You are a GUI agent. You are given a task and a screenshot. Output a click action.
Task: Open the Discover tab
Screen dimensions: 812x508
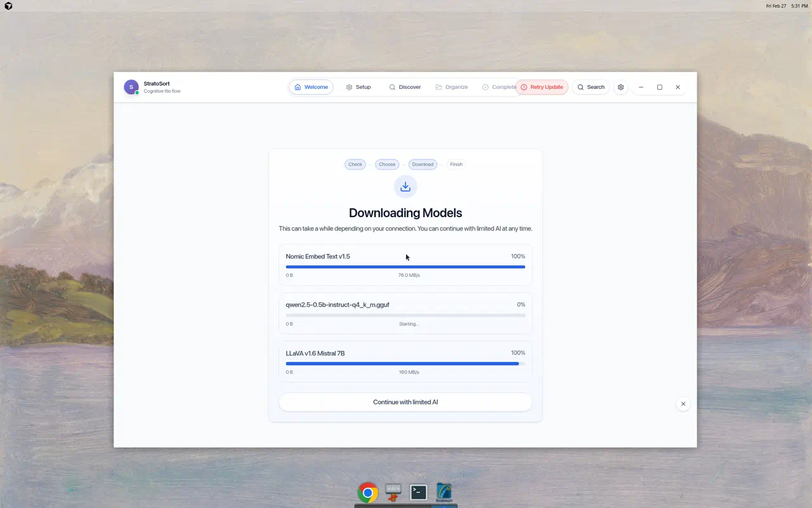coord(405,87)
